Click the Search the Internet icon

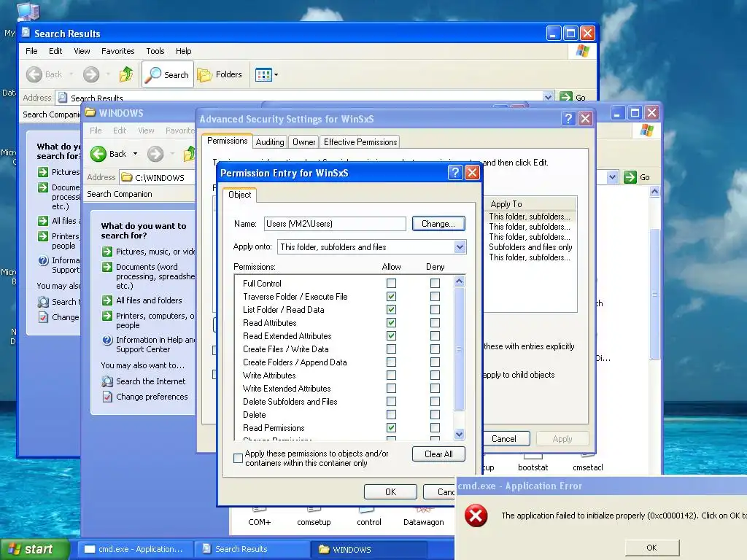coord(107,381)
